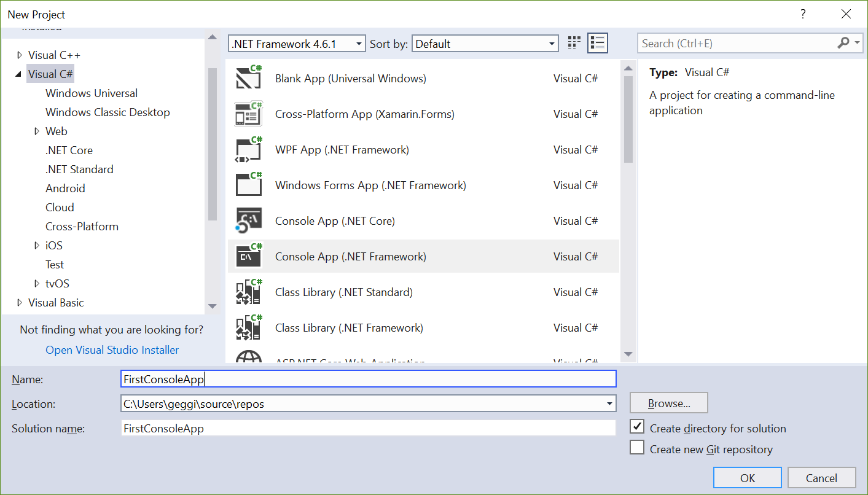Viewport: 868px width, 495px height.
Task: Click category tree scroll down arrow
Action: 212,306
